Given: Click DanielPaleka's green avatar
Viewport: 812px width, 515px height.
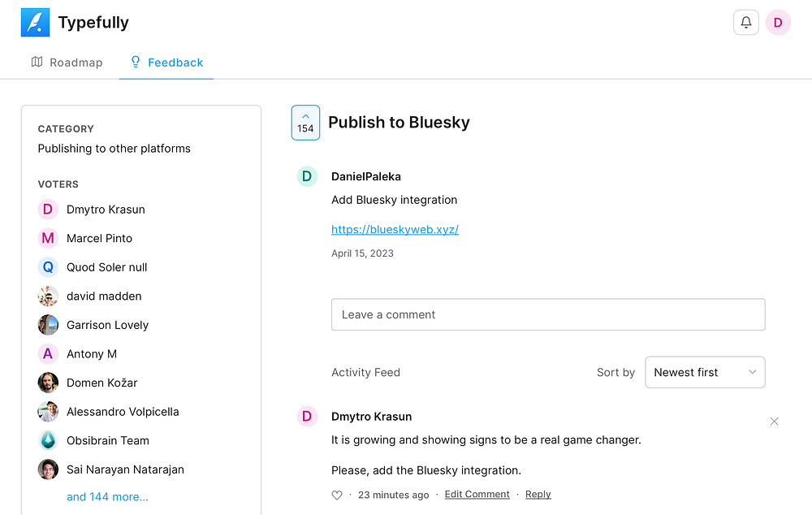Looking at the screenshot, I should tap(307, 176).
